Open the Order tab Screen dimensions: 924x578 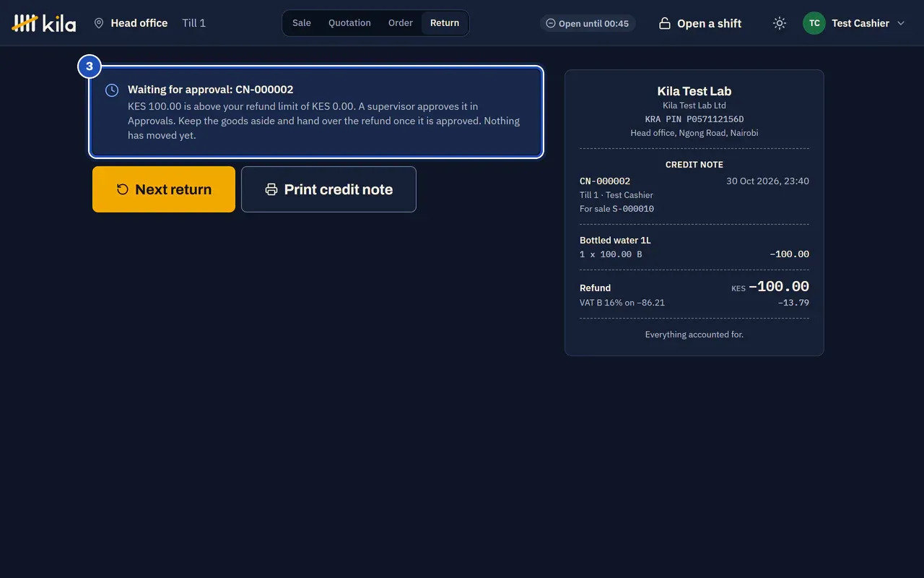coord(401,23)
